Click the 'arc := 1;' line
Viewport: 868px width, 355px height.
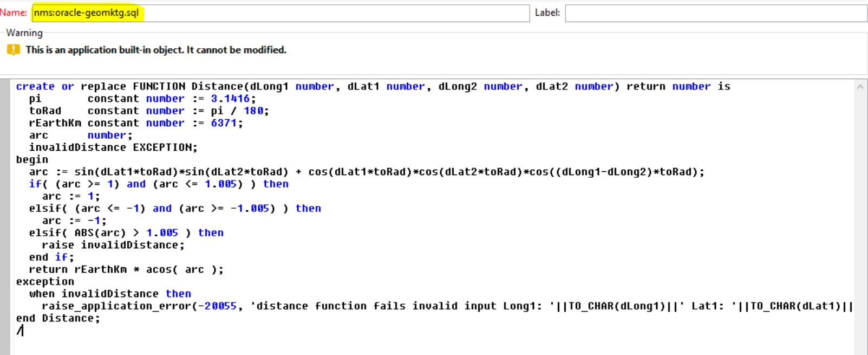coord(71,196)
